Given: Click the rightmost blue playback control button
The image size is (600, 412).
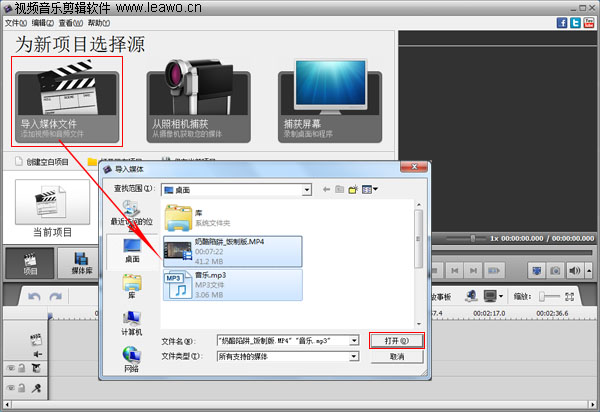Looking at the screenshot, I should tap(494, 270).
